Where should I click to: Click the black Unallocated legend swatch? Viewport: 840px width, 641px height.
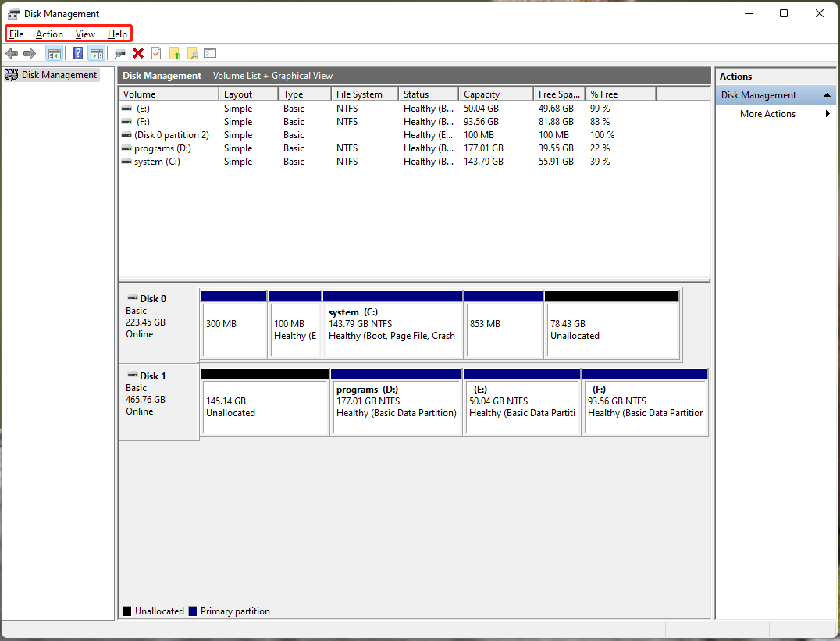[127, 611]
